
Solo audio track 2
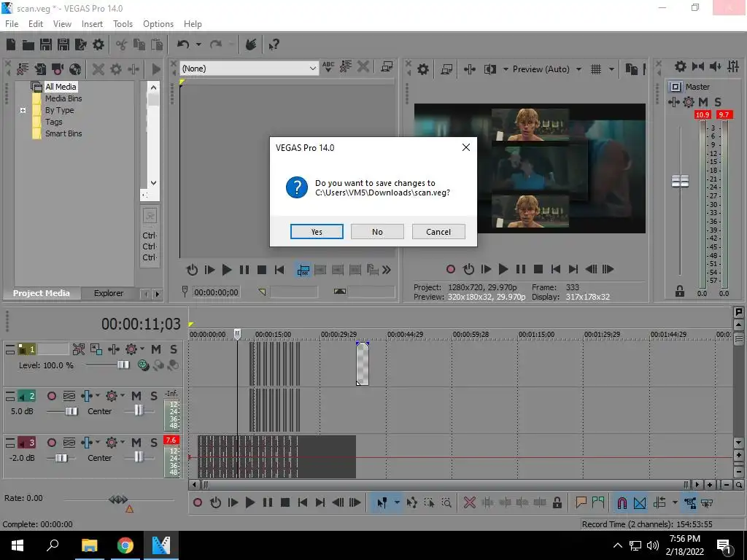click(154, 396)
